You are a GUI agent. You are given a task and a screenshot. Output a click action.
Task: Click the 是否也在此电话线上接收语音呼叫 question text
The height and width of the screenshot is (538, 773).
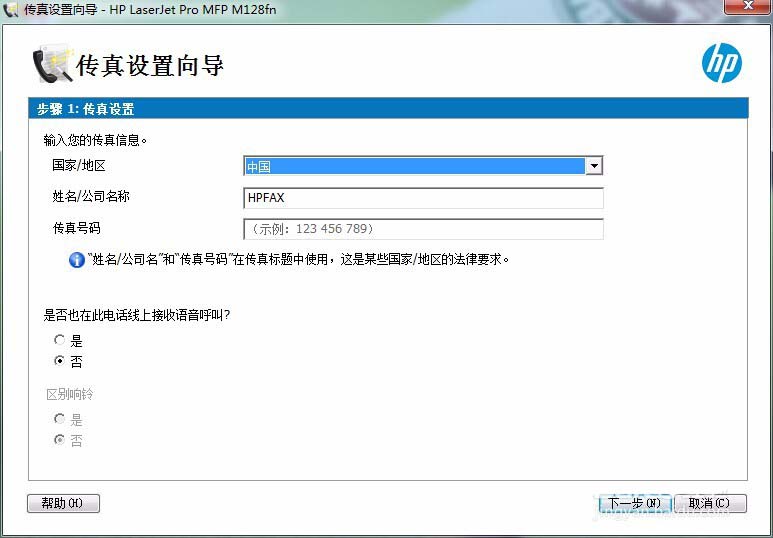tap(137, 315)
